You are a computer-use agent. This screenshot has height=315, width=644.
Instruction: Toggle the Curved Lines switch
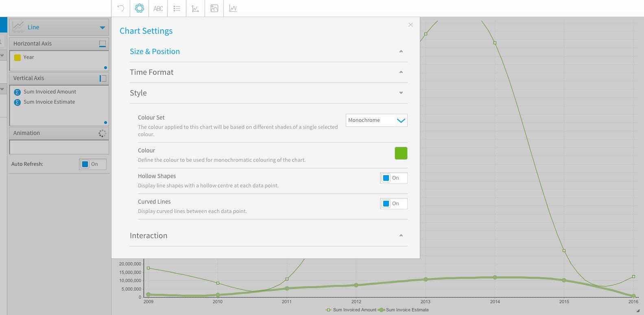point(393,204)
